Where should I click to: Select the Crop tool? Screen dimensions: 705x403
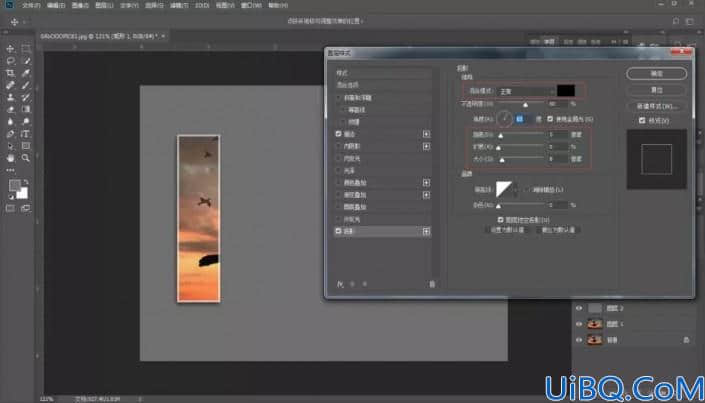tap(10, 73)
